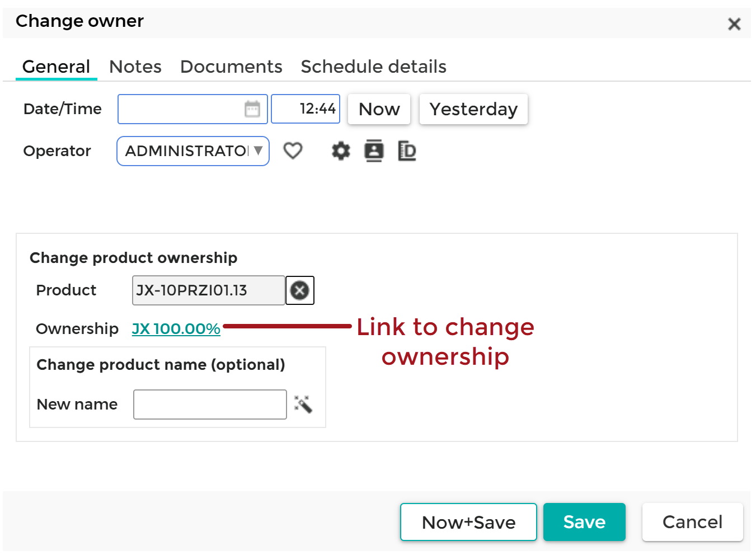
Task: Click inside the New name text field
Action: pos(210,404)
